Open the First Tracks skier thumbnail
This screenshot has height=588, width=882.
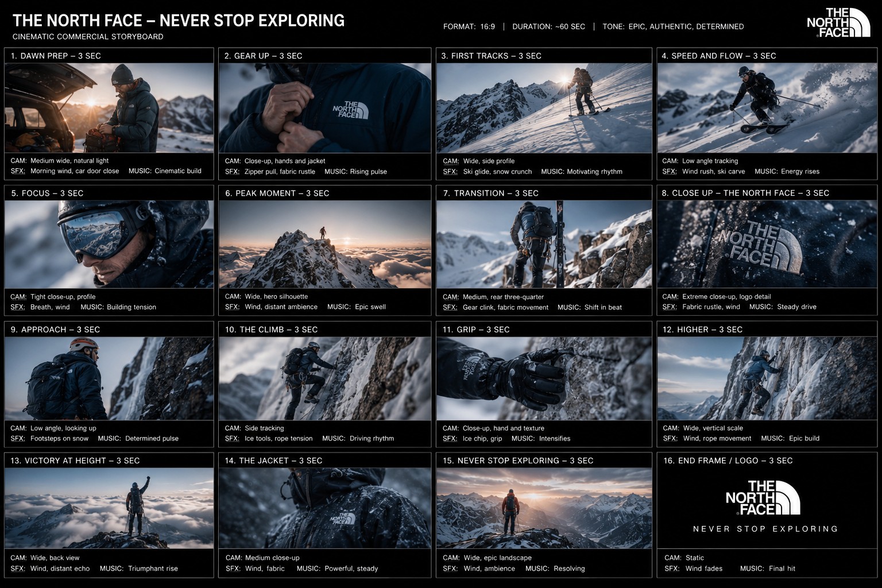click(544, 108)
